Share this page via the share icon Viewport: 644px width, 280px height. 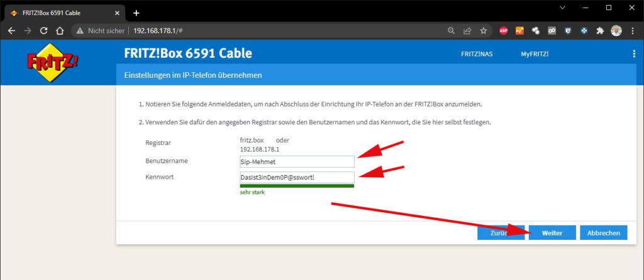click(x=467, y=31)
